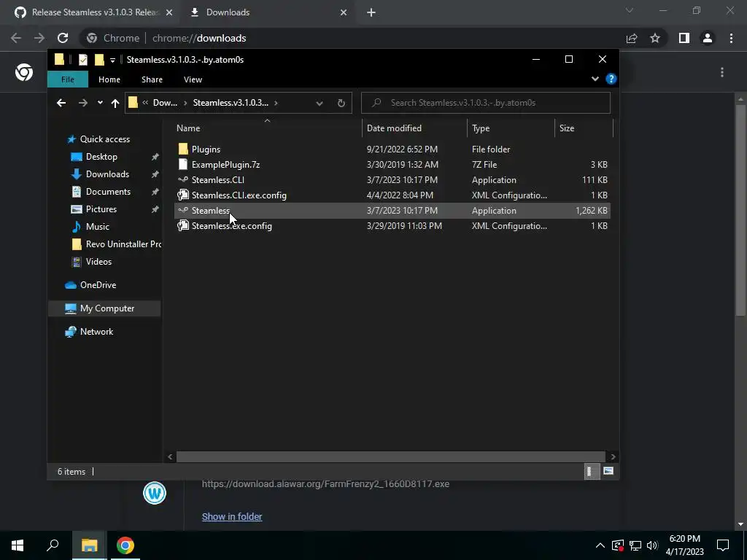Open Chrome side panel icon
This screenshot has height=560, width=747.
[684, 38]
